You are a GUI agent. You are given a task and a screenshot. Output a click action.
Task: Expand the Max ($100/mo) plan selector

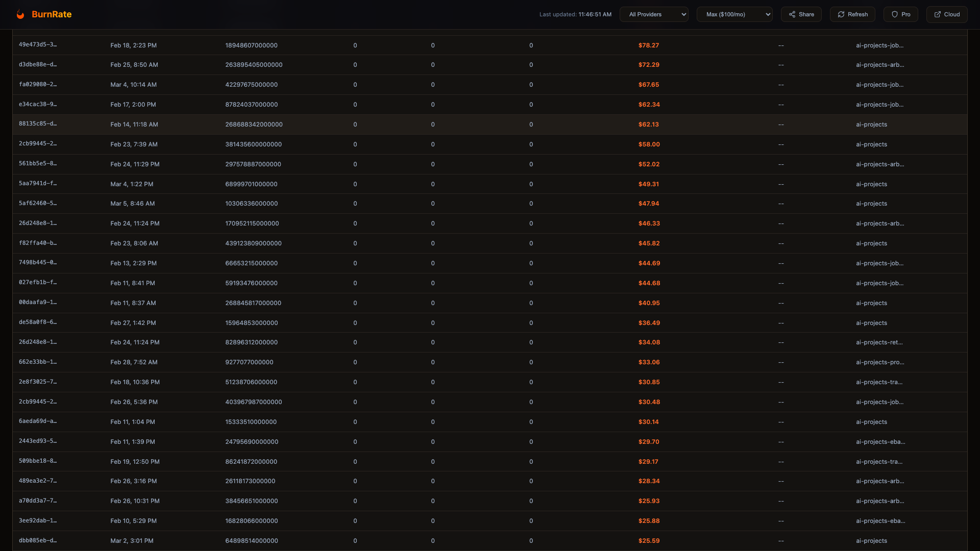click(734, 14)
